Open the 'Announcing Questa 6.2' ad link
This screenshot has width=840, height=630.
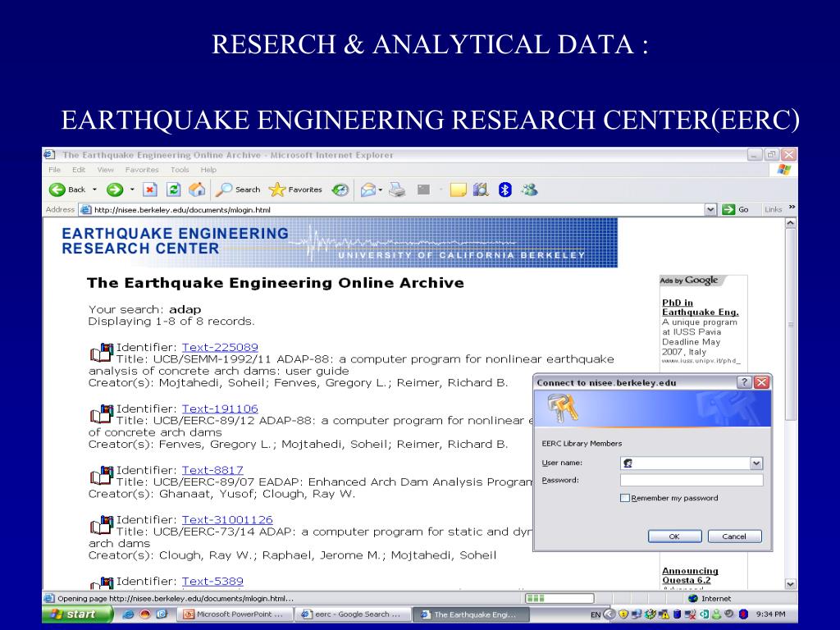690,575
